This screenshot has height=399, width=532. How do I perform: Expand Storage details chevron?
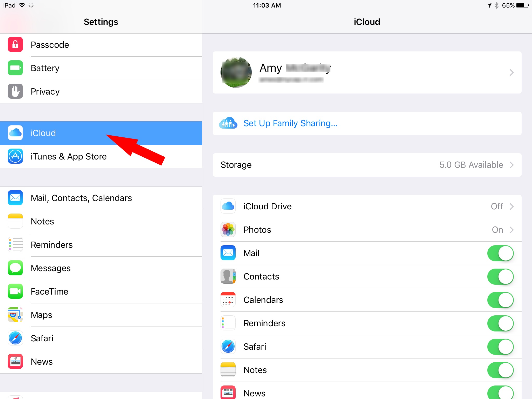[511, 165]
